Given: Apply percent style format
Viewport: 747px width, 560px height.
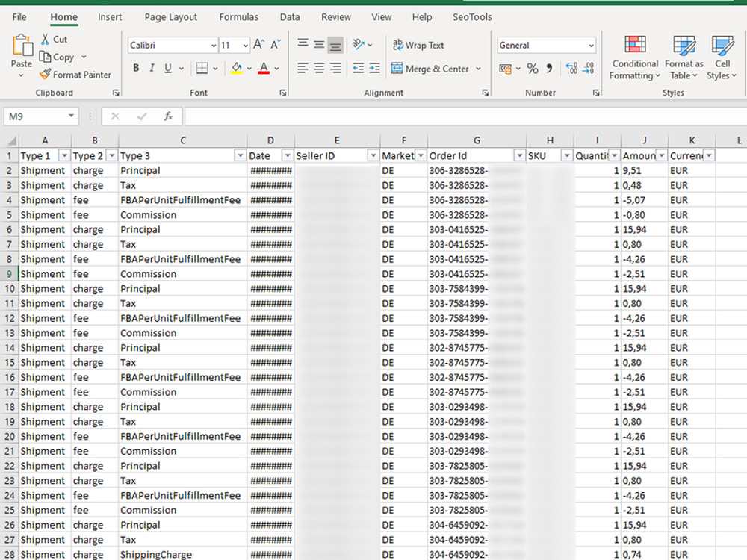Looking at the screenshot, I should pos(533,69).
